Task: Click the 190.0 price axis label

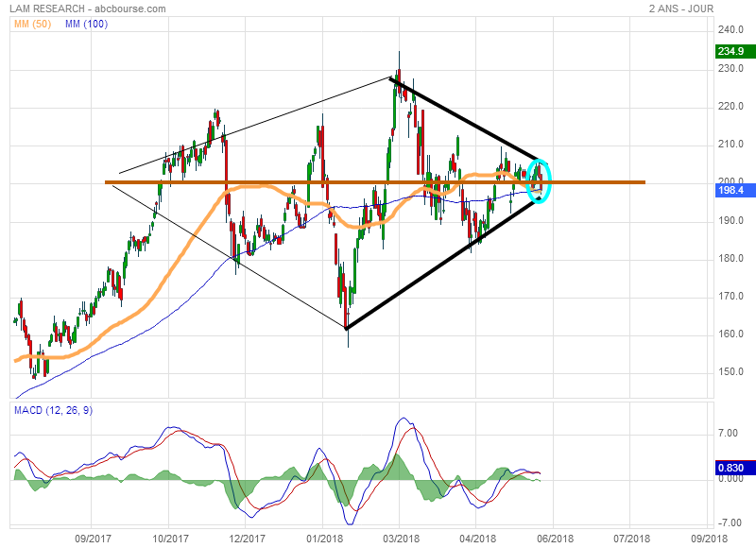Action: [730, 220]
